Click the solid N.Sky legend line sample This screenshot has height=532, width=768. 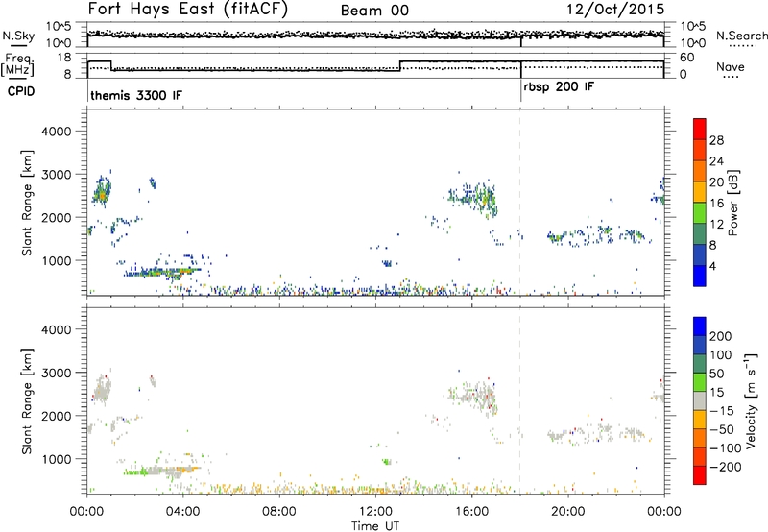[18, 46]
